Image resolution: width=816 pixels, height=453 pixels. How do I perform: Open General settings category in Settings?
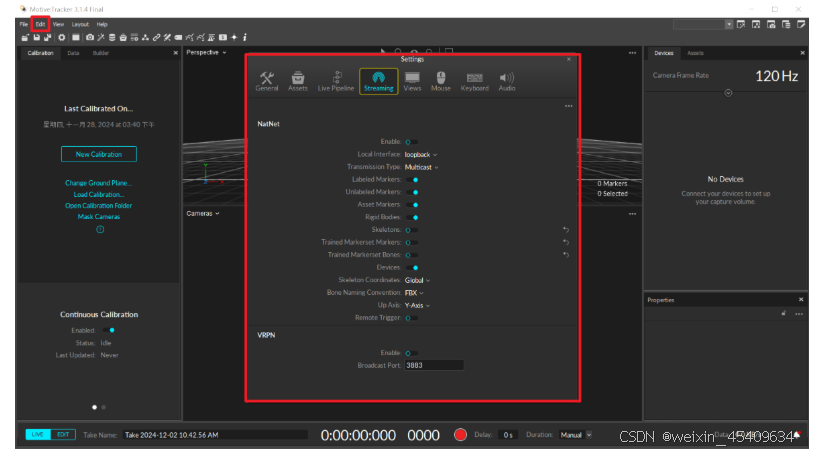pos(266,82)
